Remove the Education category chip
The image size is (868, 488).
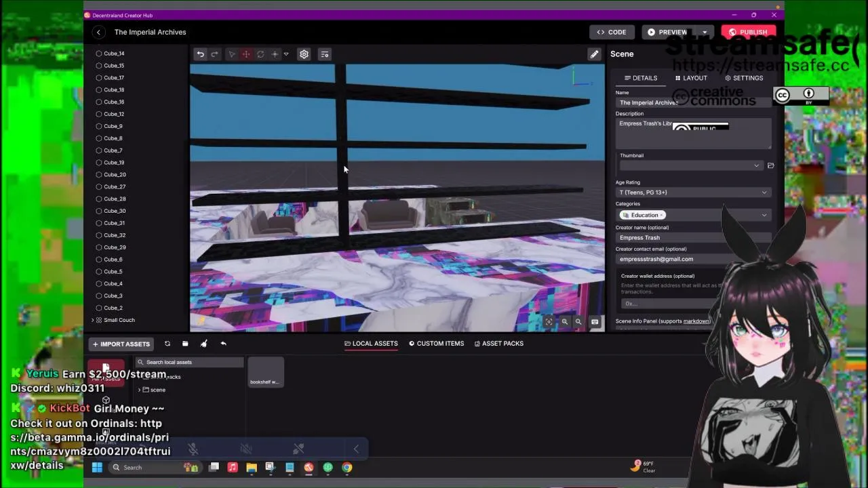pos(661,215)
